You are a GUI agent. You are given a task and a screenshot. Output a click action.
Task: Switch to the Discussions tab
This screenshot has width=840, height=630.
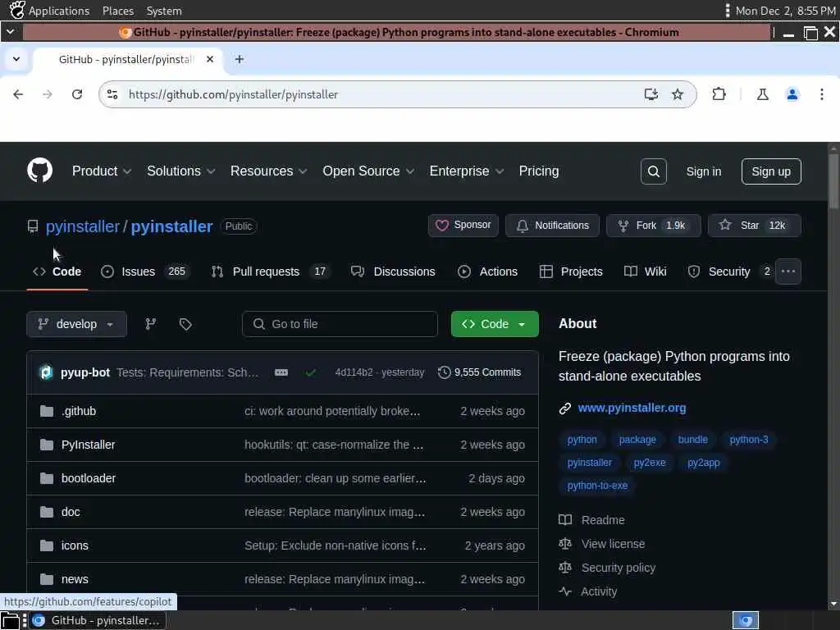click(x=393, y=272)
